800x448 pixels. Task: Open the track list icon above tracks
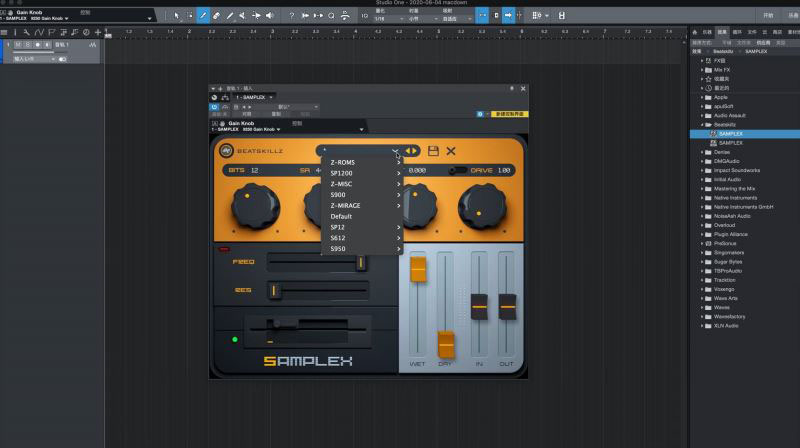click(x=4, y=32)
